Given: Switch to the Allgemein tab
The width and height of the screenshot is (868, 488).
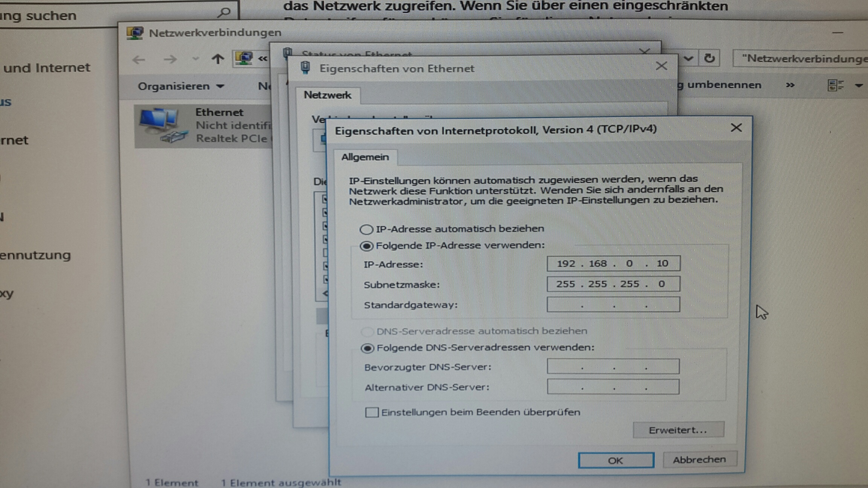Looking at the screenshot, I should tap(365, 157).
